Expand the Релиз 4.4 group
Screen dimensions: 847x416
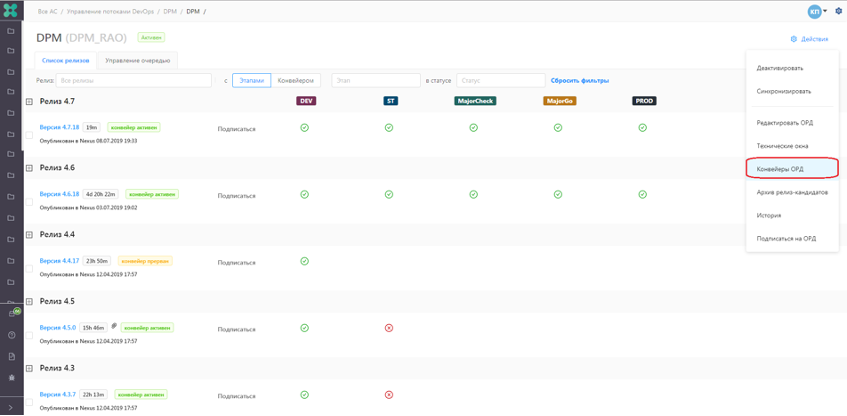pos(29,235)
